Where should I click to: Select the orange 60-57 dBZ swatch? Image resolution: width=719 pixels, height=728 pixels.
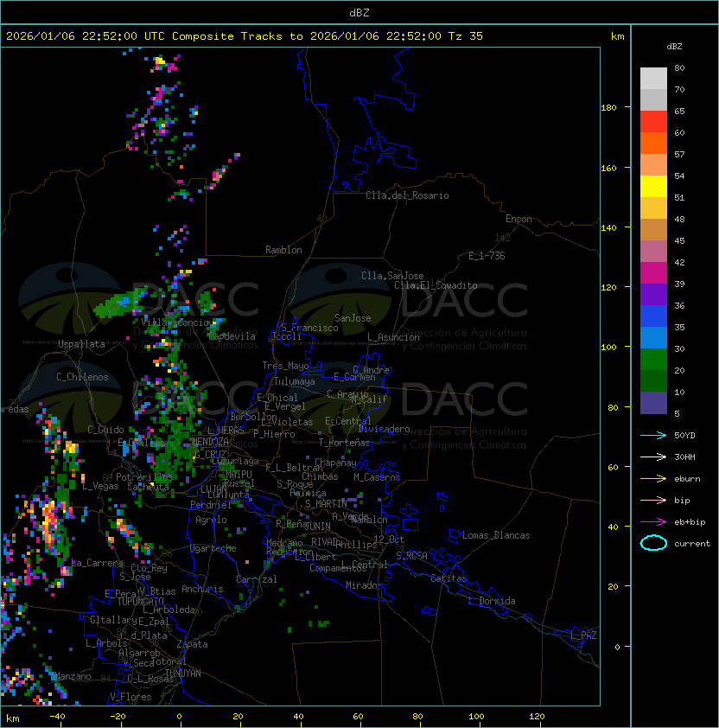[653, 143]
